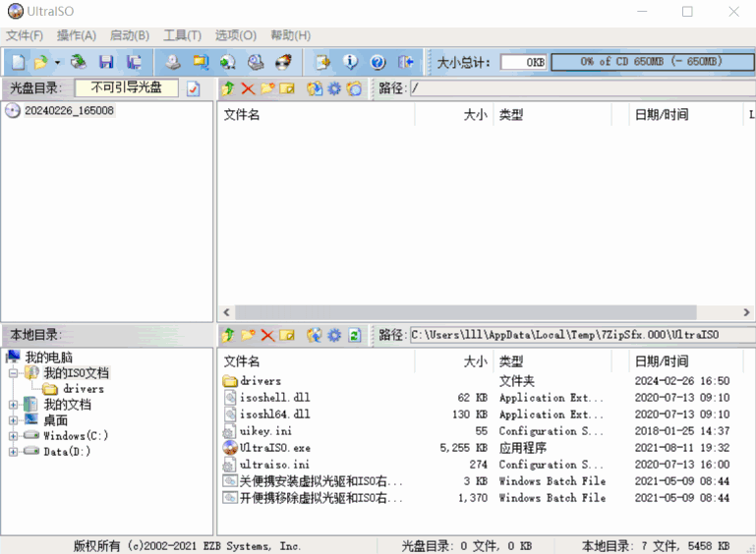Click the Rename icon in local toolbar

pos(287,335)
